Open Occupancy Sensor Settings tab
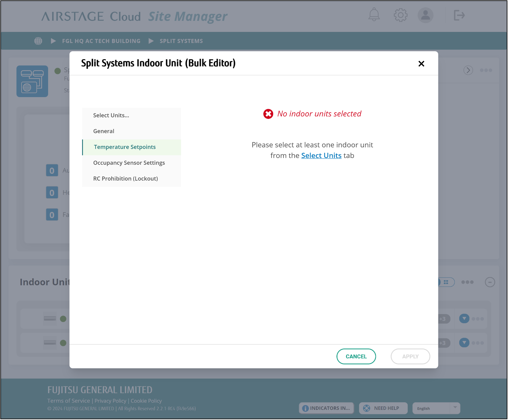 point(129,163)
